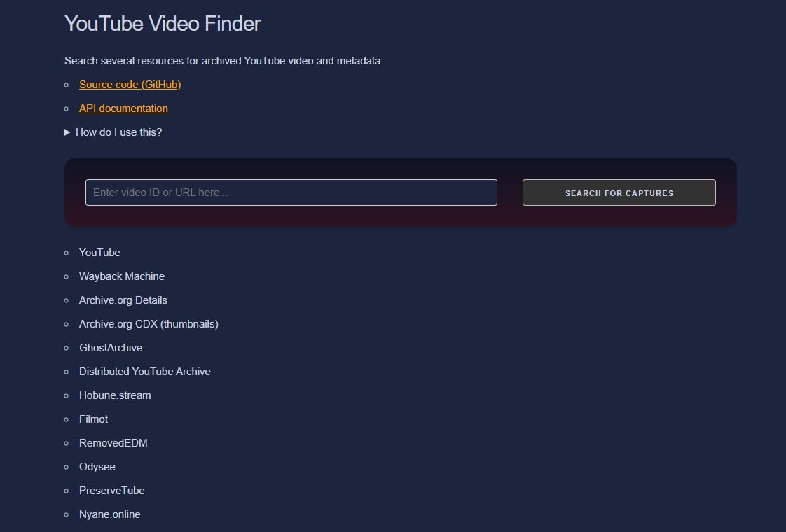Select the Wayback Machine list entry
The width and height of the screenshot is (786, 532).
122,276
